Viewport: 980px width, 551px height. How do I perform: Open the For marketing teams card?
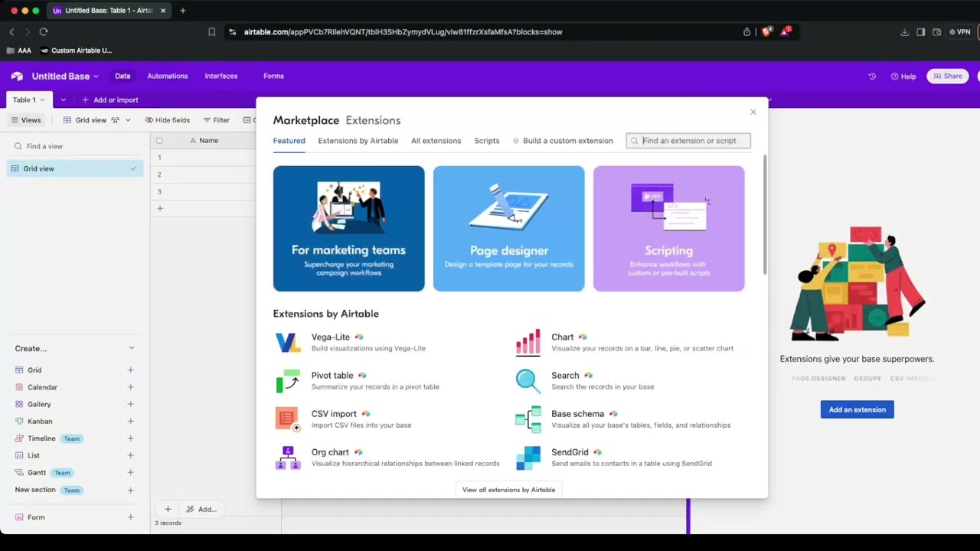[x=348, y=229]
